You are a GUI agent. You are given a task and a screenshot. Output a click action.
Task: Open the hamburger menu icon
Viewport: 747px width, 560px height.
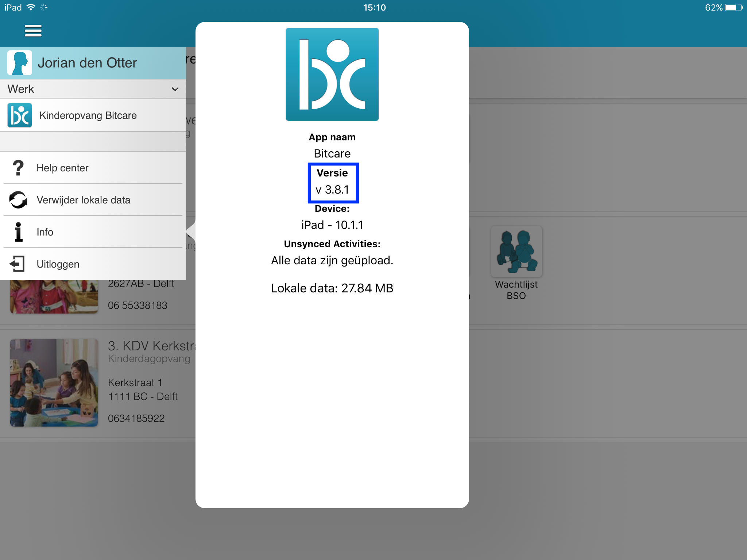pyautogui.click(x=33, y=31)
